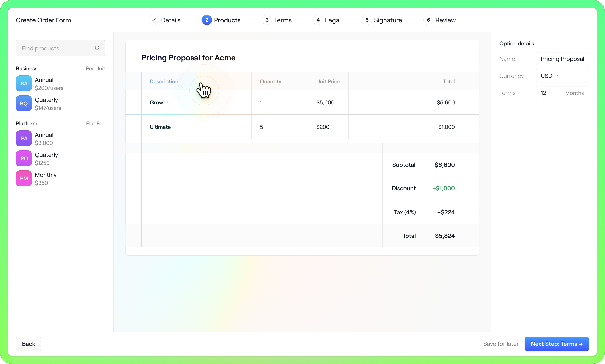The height and width of the screenshot is (364, 605).
Task: Expand the Months unit selector
Action: click(574, 93)
